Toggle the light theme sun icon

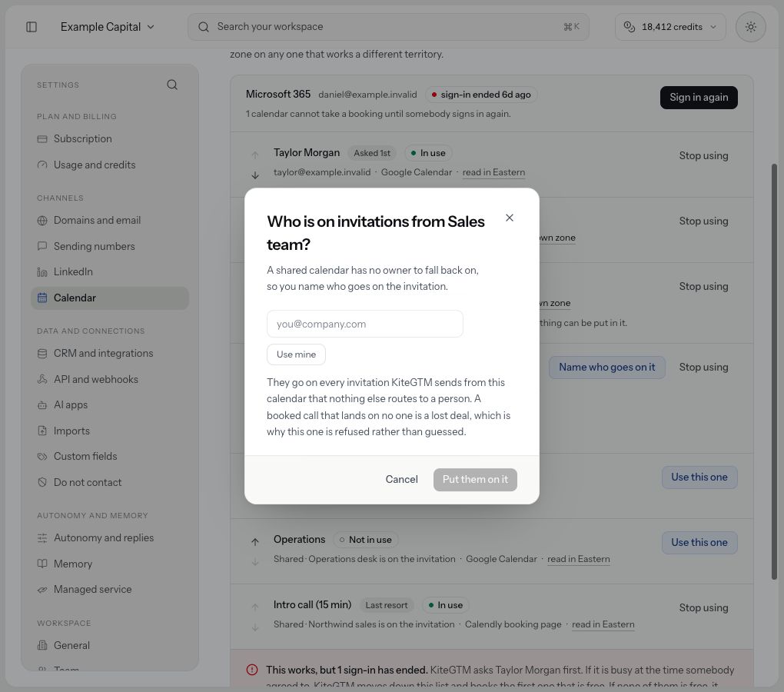click(750, 27)
